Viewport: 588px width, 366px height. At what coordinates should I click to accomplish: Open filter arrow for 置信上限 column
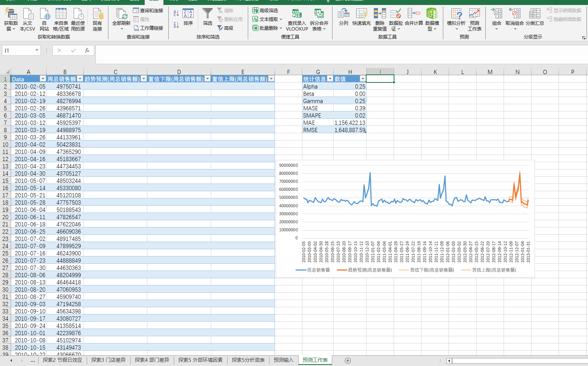271,79
